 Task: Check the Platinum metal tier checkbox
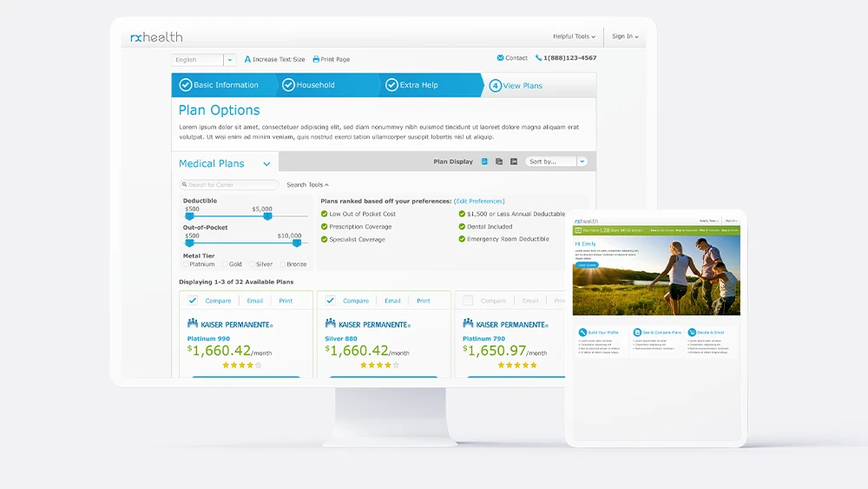186,264
